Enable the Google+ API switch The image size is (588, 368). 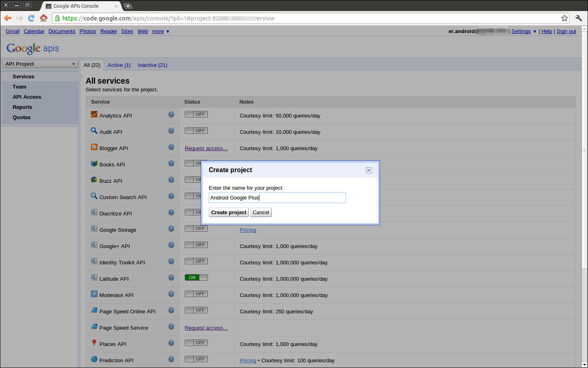pos(196,245)
